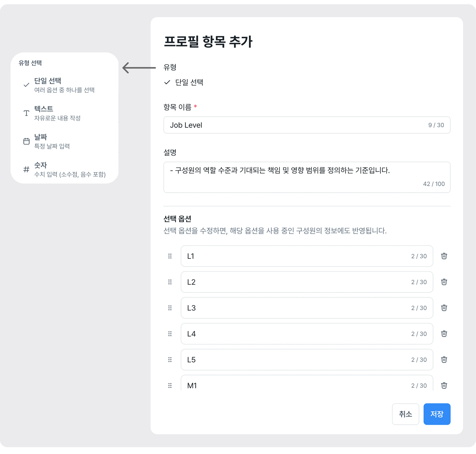Edit the L3 option field

[x=307, y=308]
